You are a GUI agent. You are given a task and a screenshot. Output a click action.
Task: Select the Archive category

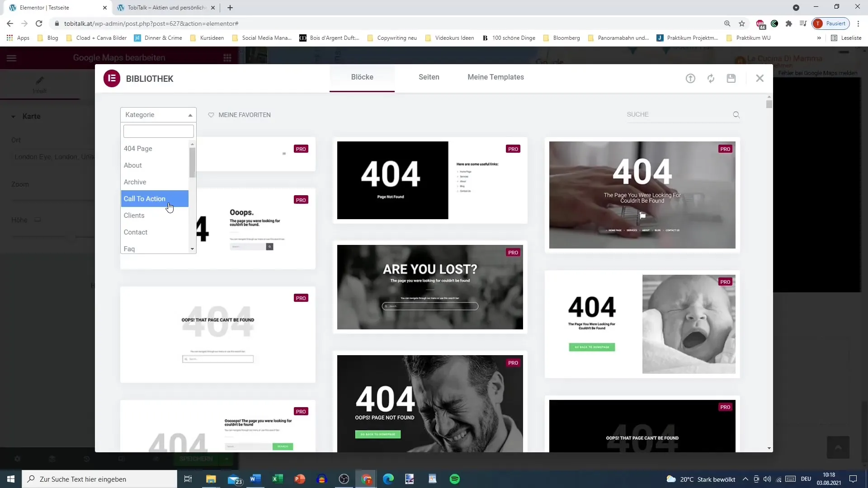click(155, 182)
